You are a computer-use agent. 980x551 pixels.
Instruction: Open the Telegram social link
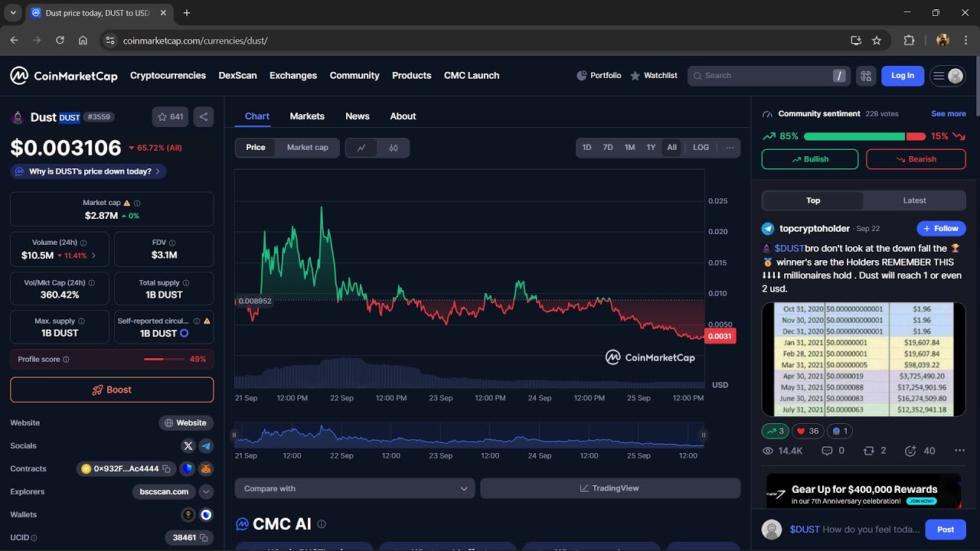206,445
